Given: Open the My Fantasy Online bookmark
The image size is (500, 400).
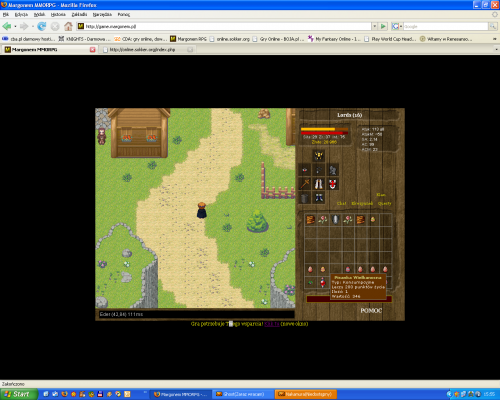Looking at the screenshot, I should (x=334, y=39).
